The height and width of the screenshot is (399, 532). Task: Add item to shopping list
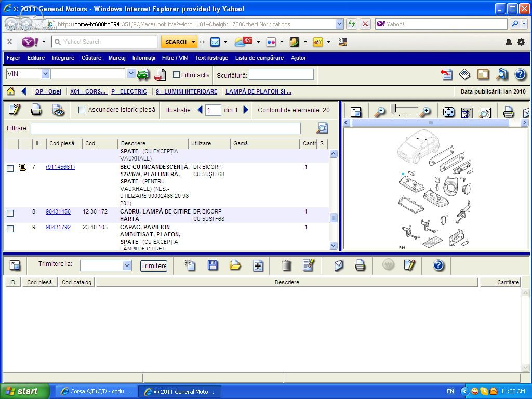pyautogui.click(x=258, y=265)
